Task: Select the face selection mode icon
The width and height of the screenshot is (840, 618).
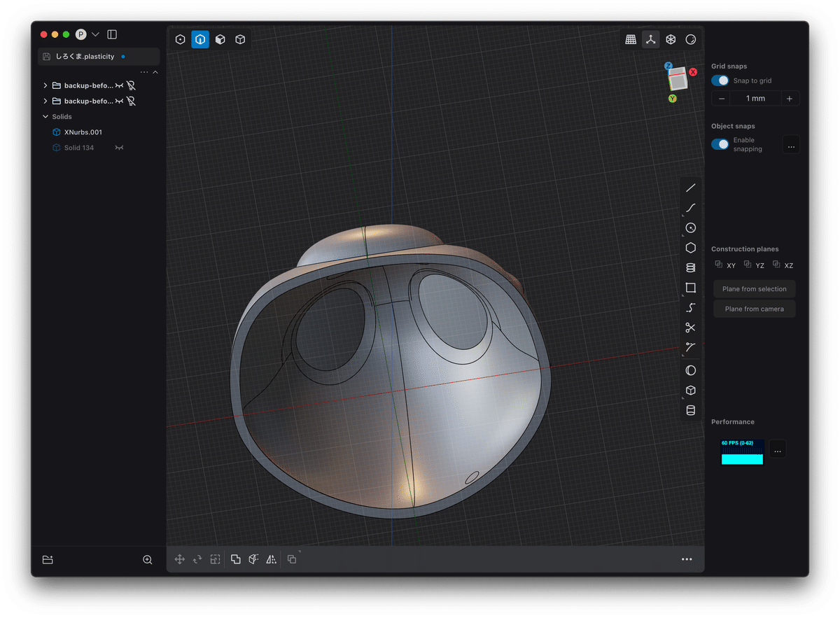Action: pyautogui.click(x=220, y=40)
